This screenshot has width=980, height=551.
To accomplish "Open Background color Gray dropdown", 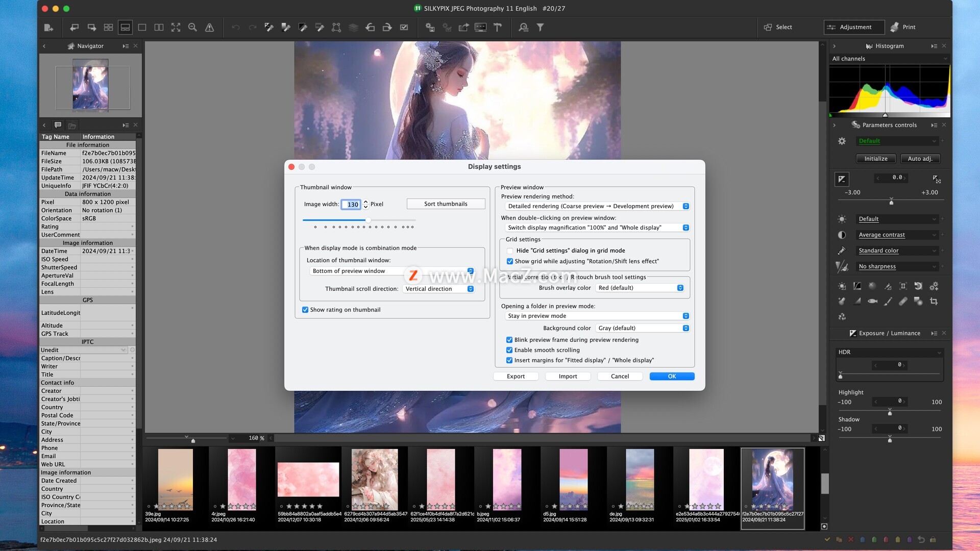I will pyautogui.click(x=643, y=328).
